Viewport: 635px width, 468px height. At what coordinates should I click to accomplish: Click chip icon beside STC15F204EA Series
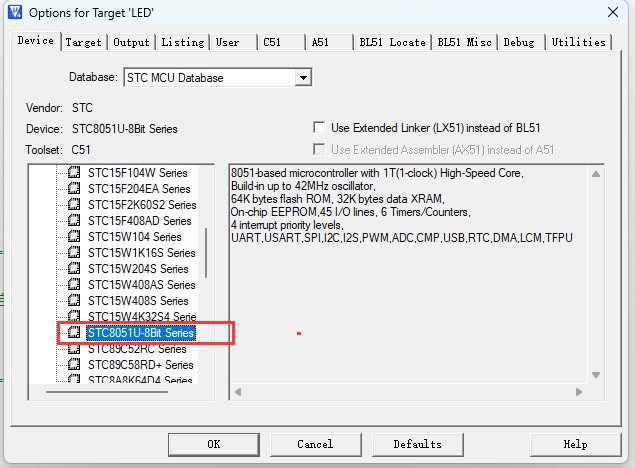[74, 188]
